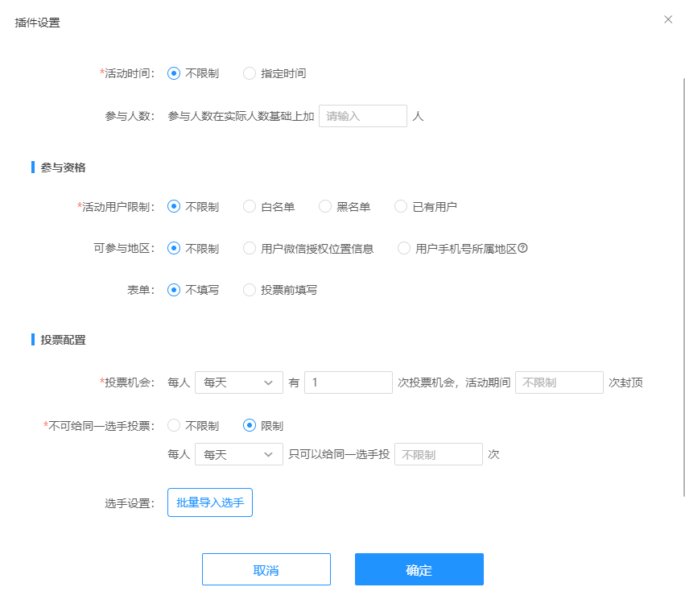Select 不限制 for 活动时间
685x616 pixels.
(x=174, y=73)
